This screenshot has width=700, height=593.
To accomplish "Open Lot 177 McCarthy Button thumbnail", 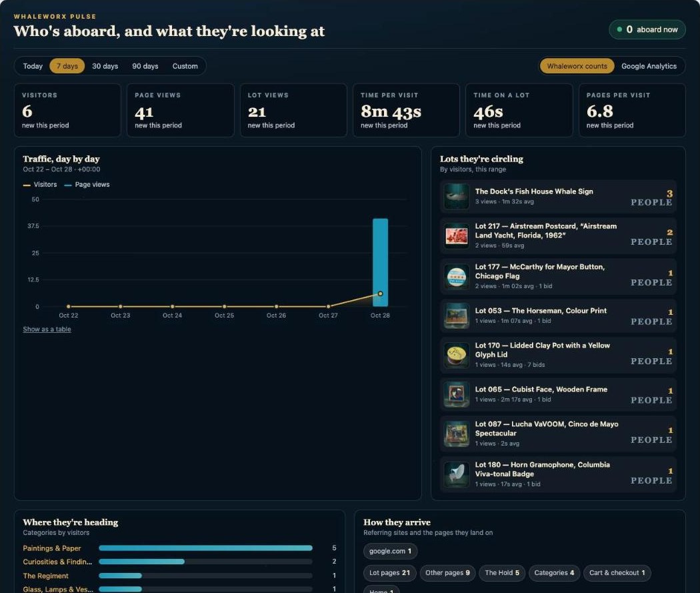I will (x=457, y=277).
